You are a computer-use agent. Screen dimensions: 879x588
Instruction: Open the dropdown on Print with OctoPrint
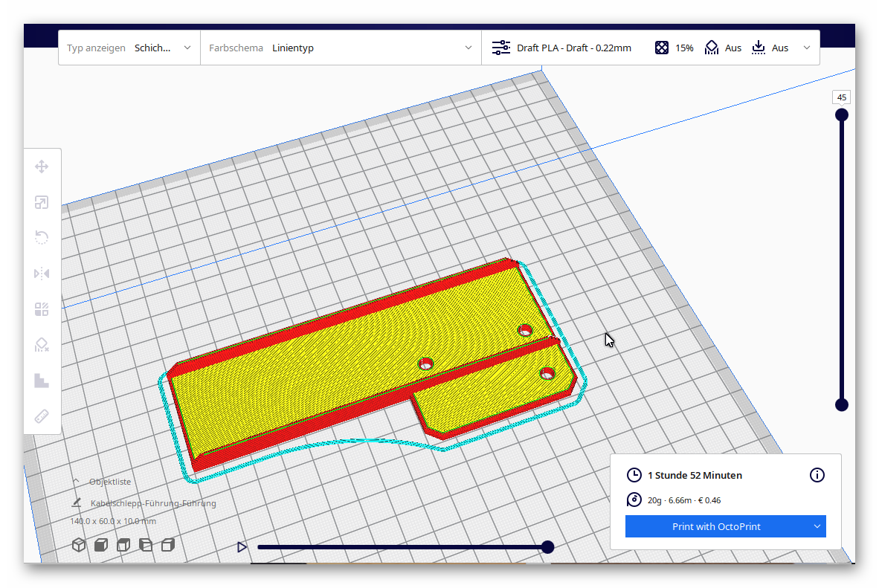click(x=816, y=526)
